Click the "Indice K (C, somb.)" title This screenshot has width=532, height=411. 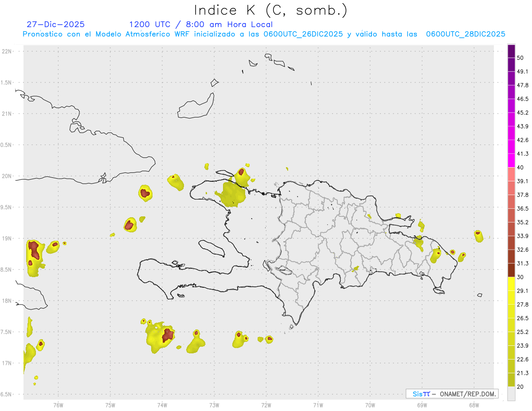271,11
